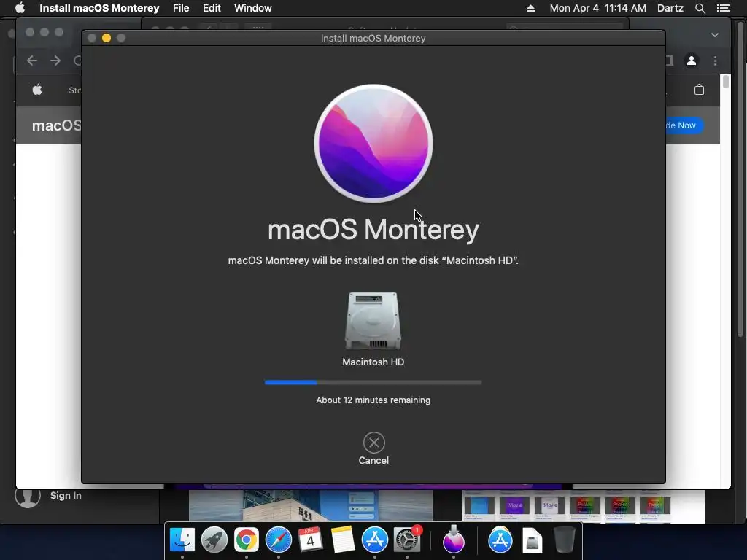Open the Dartz user menu
This screenshot has width=747, height=560.
[670, 8]
